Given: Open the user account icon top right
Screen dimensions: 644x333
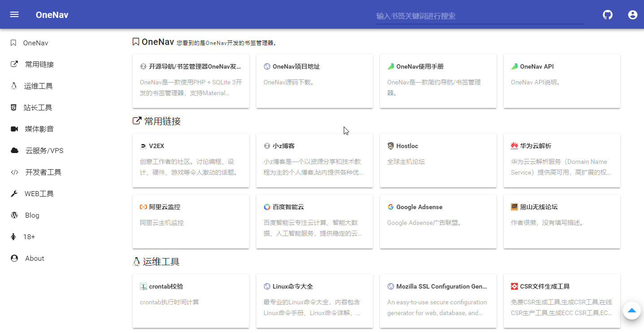Looking at the screenshot, I should pyautogui.click(x=632, y=14).
